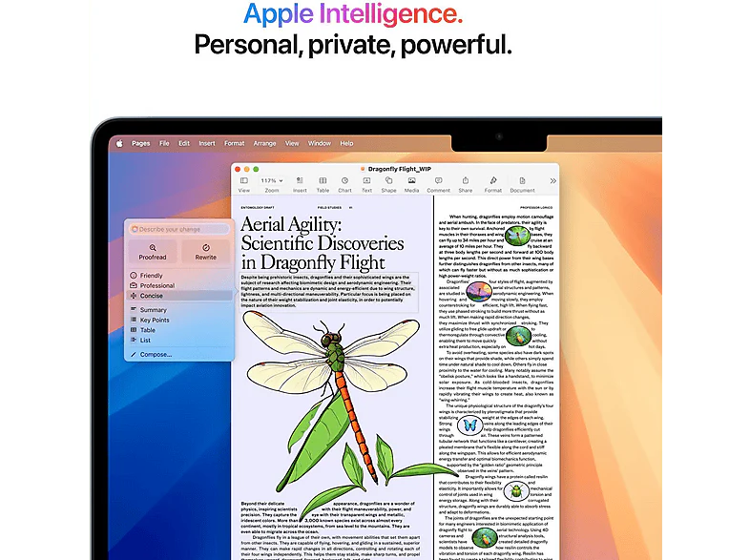Open the Pages menu
Screen dimensions: 750x560
click(x=140, y=143)
